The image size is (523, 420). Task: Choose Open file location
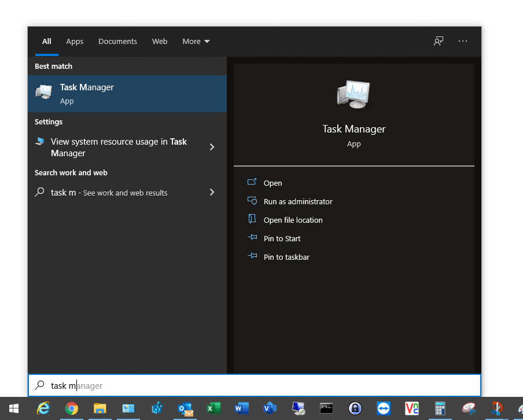point(293,220)
